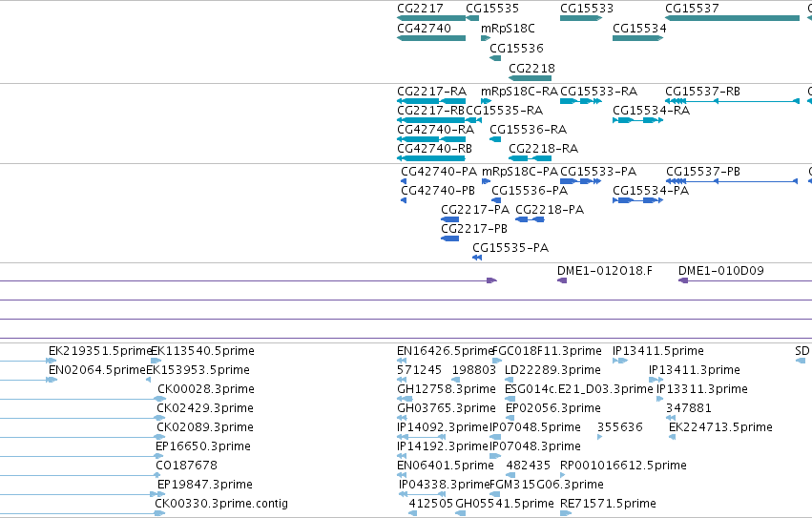This screenshot has width=812, height=518.
Task: Click the RE71571.5prime EST label
Action: pyautogui.click(x=608, y=504)
